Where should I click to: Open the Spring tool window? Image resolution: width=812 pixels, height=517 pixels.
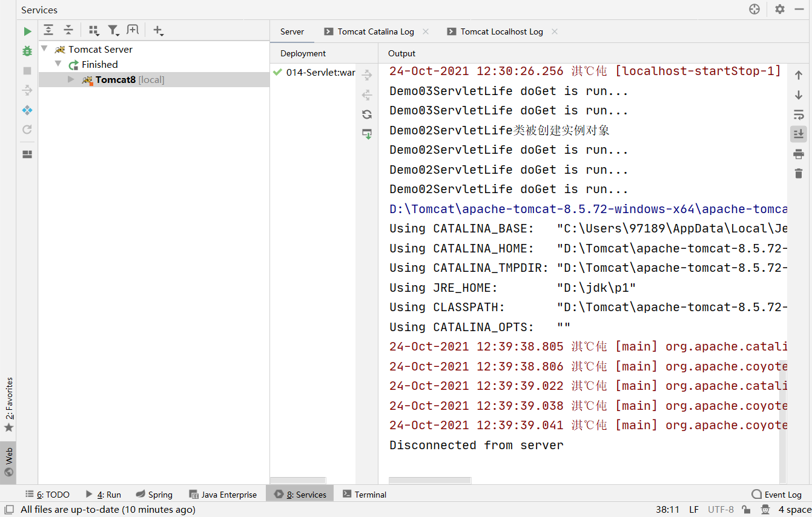click(154, 495)
